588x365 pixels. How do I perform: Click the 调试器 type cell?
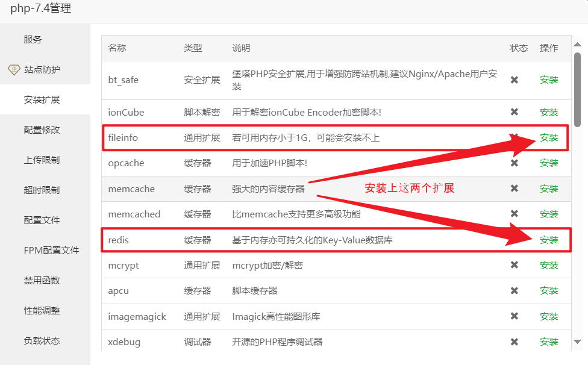click(x=198, y=342)
